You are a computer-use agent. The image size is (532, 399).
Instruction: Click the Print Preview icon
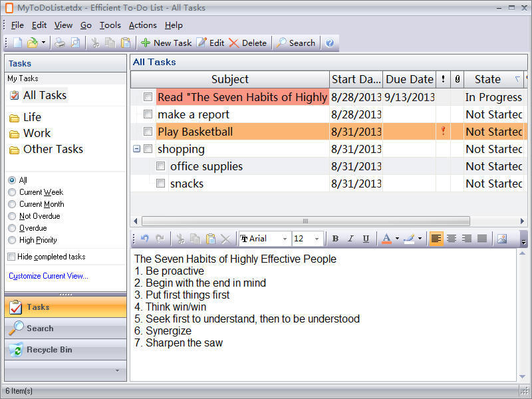[75, 43]
